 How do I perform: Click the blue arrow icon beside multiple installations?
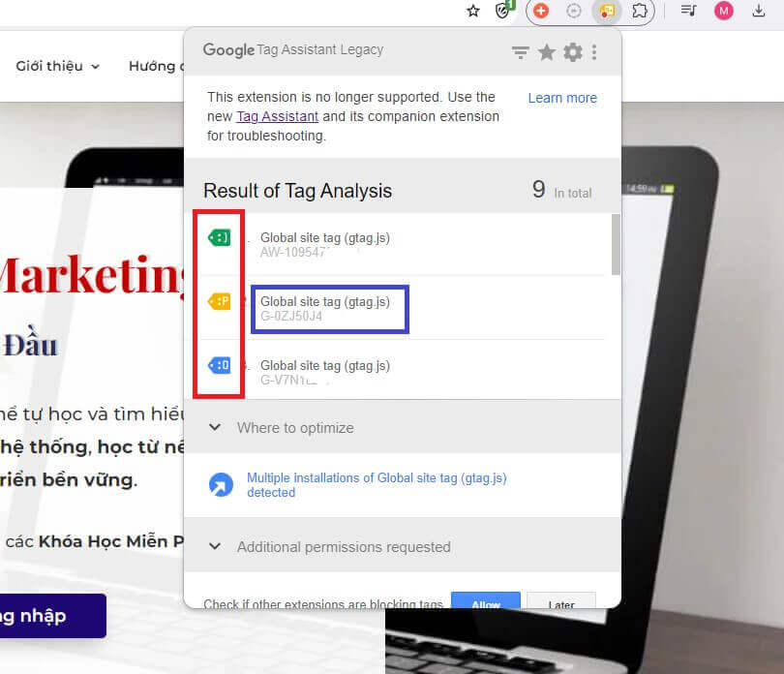[x=221, y=485]
